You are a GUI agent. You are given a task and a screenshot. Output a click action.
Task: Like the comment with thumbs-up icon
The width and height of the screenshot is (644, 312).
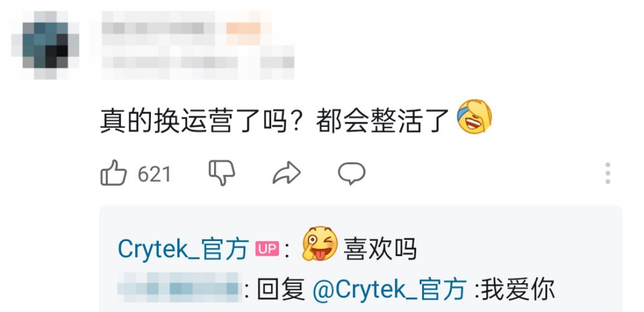tap(114, 173)
